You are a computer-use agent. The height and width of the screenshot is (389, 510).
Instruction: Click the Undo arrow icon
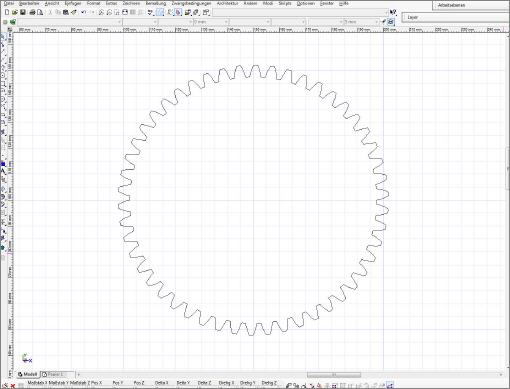pos(83,13)
